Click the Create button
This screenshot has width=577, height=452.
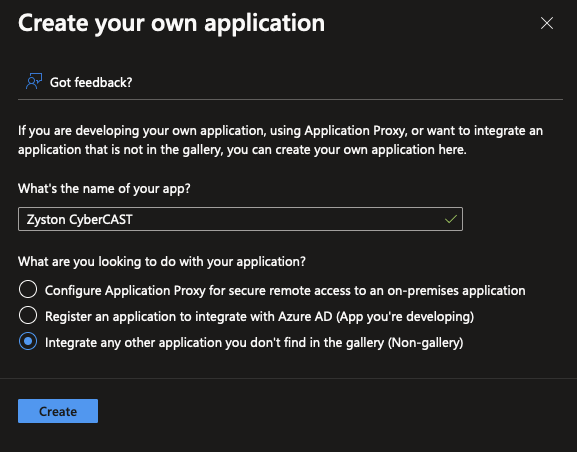point(58,411)
